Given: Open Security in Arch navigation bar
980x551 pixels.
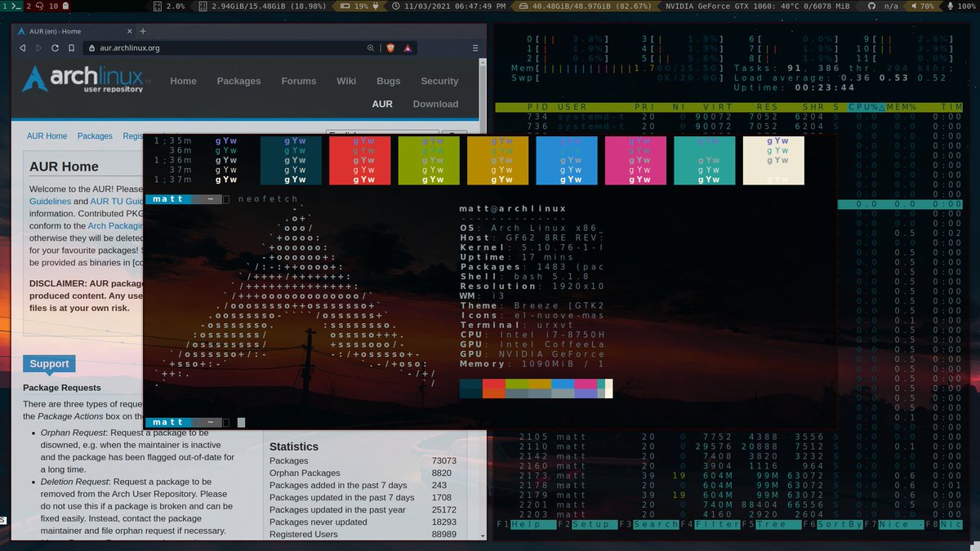Looking at the screenshot, I should coord(439,81).
